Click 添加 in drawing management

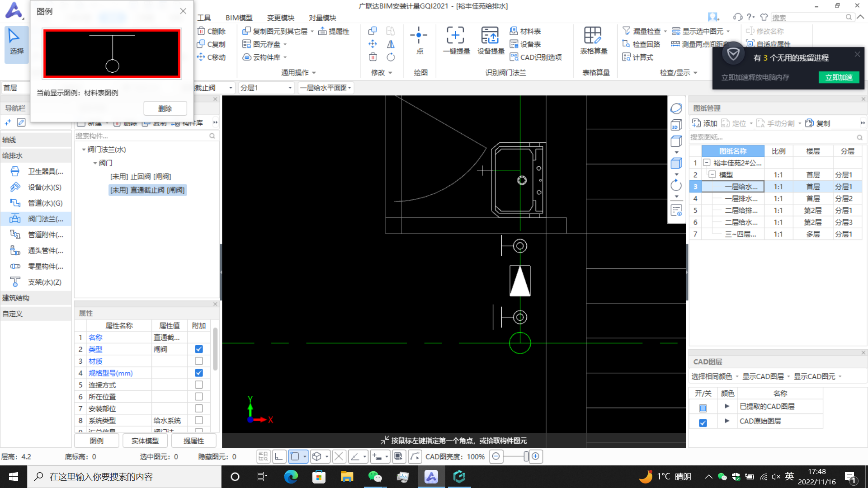pos(705,123)
